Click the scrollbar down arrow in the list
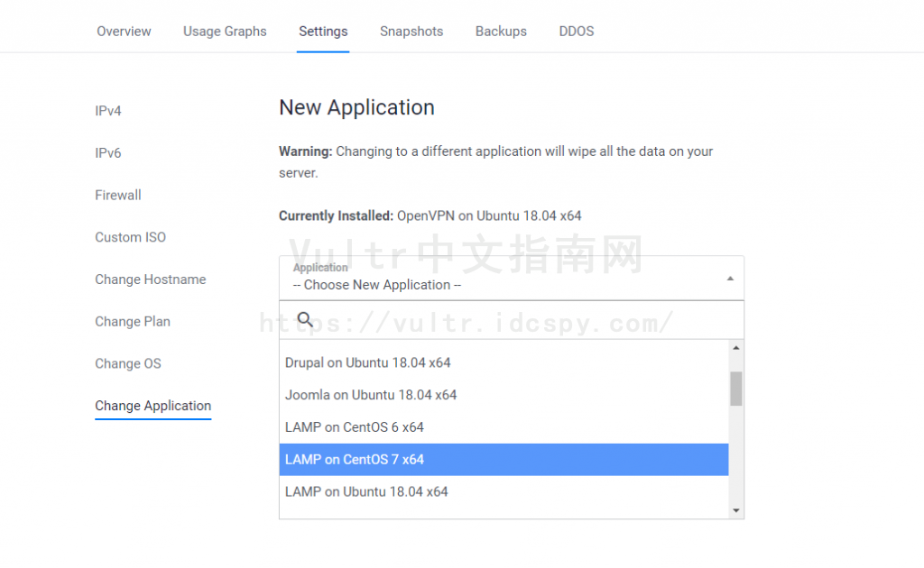924x568 pixels. tap(735, 509)
